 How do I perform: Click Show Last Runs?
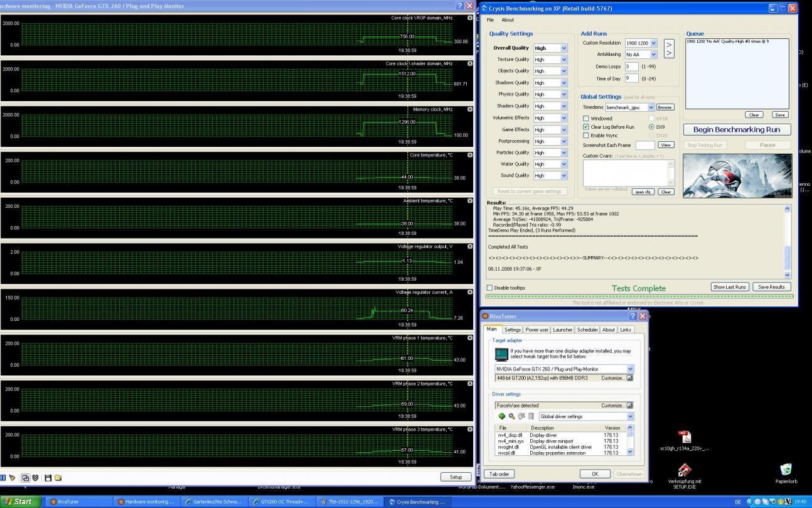click(x=730, y=287)
